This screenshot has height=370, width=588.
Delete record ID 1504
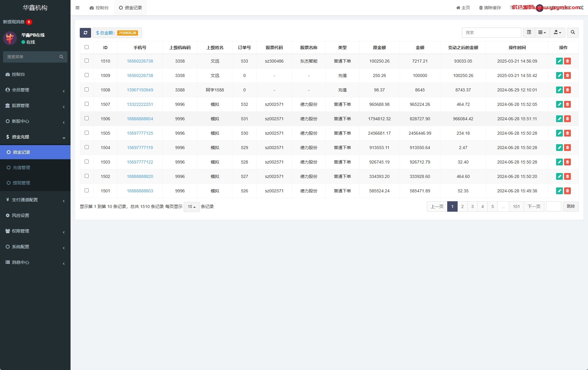[567, 148]
